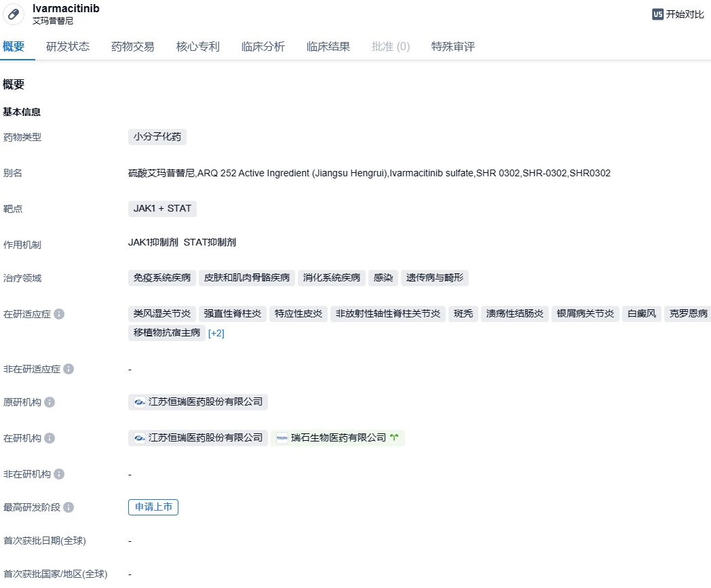
Task: Click info icon next to 在研机构
Action: 50,438
